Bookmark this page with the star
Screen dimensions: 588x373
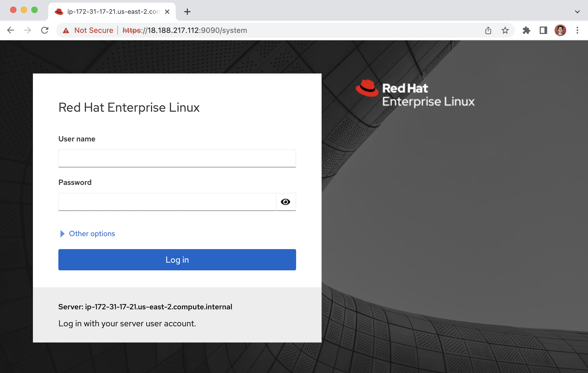click(x=505, y=30)
